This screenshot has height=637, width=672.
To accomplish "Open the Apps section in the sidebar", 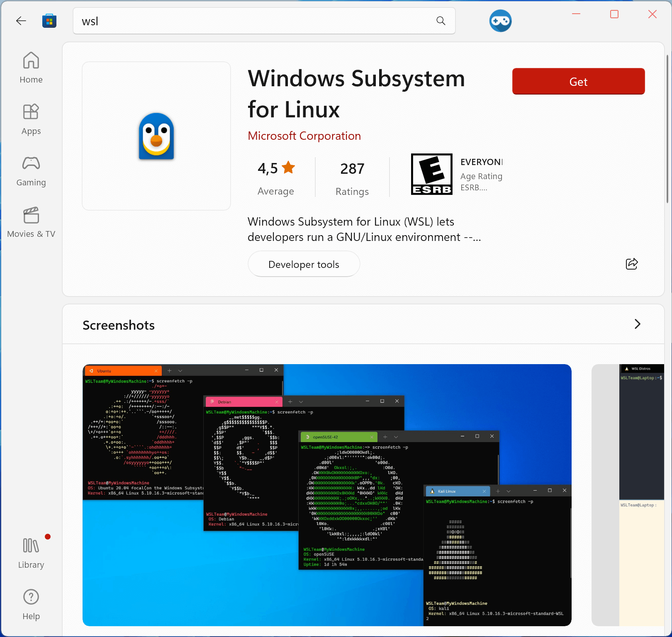I will (31, 119).
